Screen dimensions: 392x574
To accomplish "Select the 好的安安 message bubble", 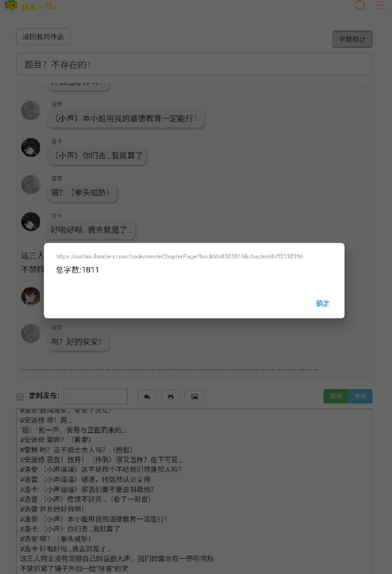I will pyautogui.click(x=78, y=342).
